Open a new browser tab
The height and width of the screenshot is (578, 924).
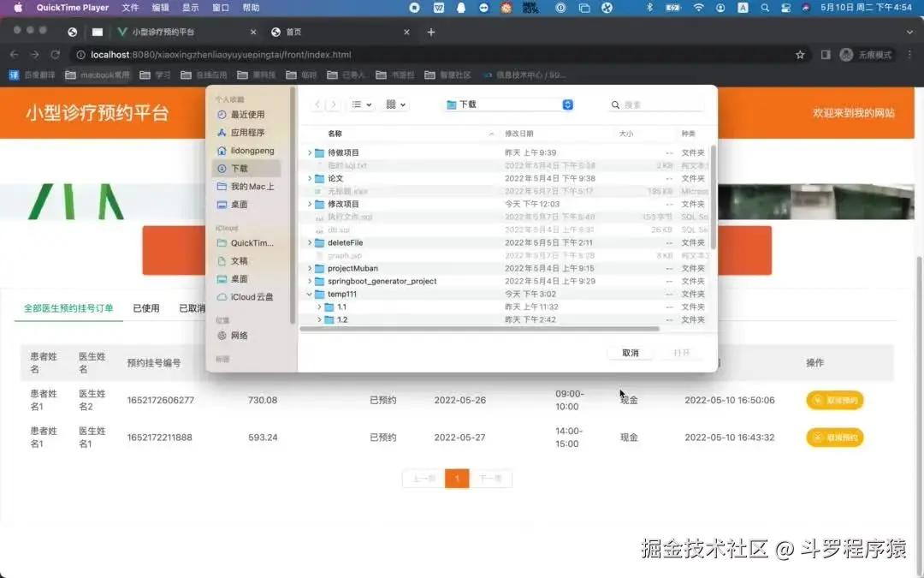pyautogui.click(x=430, y=32)
